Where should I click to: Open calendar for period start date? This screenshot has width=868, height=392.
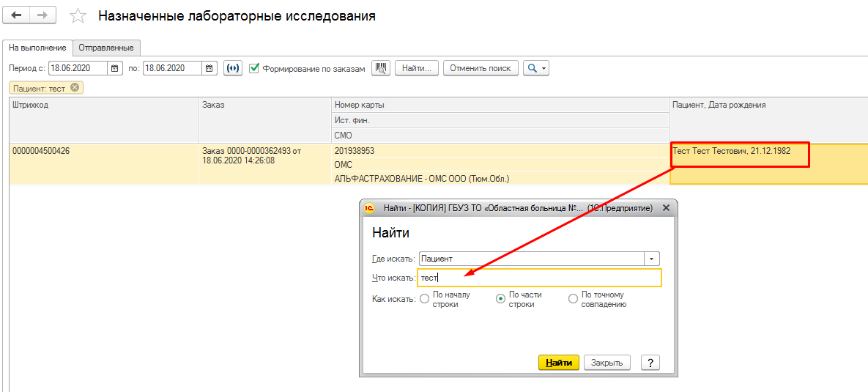(115, 68)
